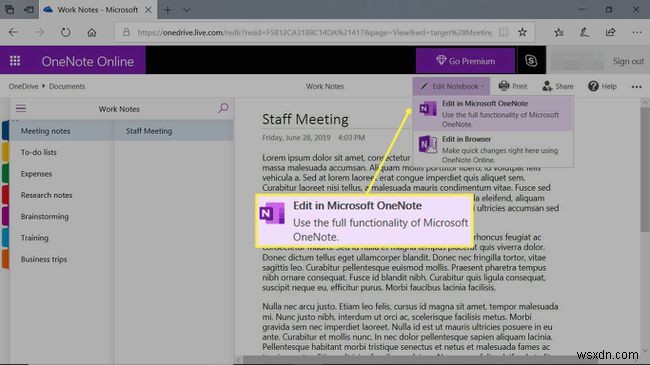Toggle reading view in the address bar
The width and height of the screenshot is (650, 365).
point(503,32)
